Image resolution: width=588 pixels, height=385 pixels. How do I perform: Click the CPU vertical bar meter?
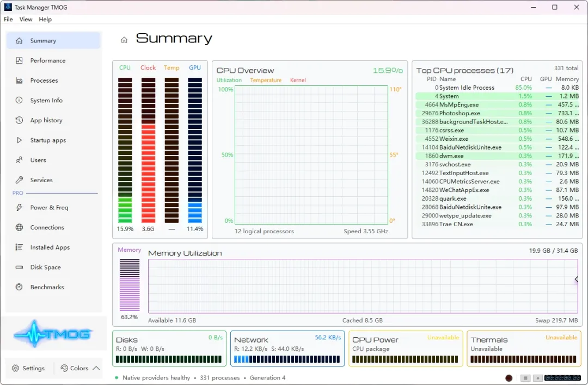[125, 150]
